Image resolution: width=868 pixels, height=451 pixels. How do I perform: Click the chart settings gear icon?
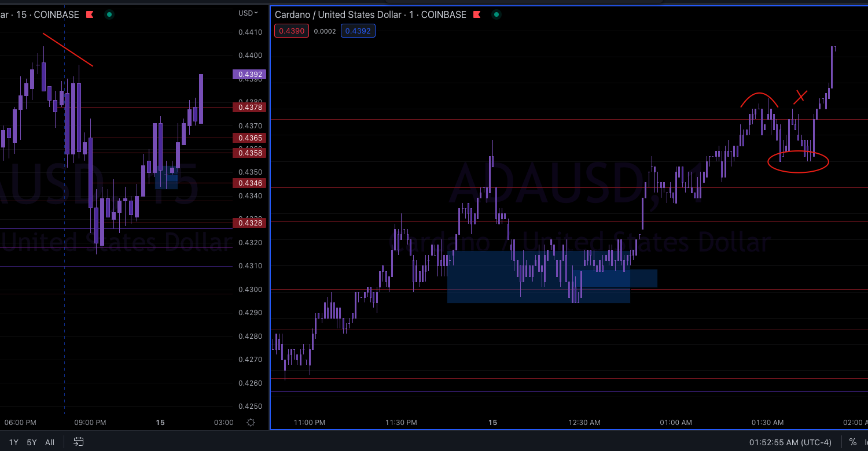tap(251, 422)
